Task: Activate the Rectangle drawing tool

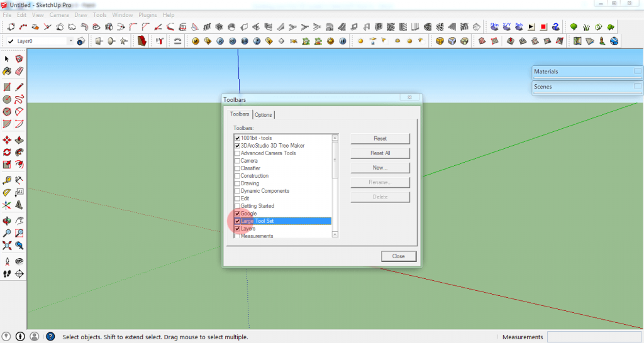Action: click(7, 87)
